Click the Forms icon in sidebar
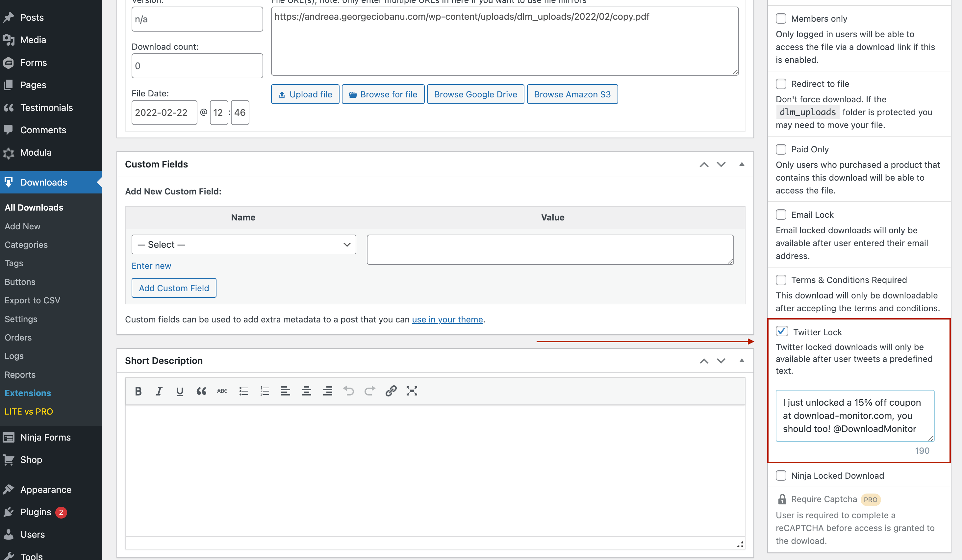 (9, 62)
